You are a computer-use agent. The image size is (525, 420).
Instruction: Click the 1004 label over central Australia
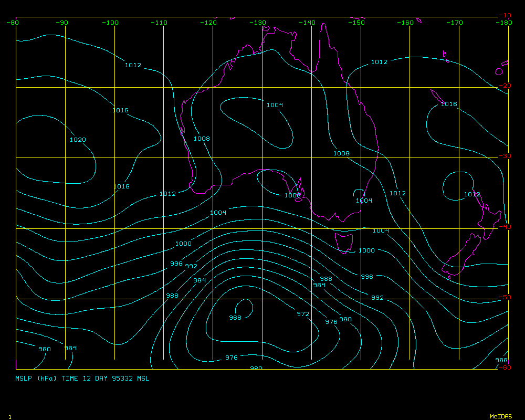[x=275, y=105]
